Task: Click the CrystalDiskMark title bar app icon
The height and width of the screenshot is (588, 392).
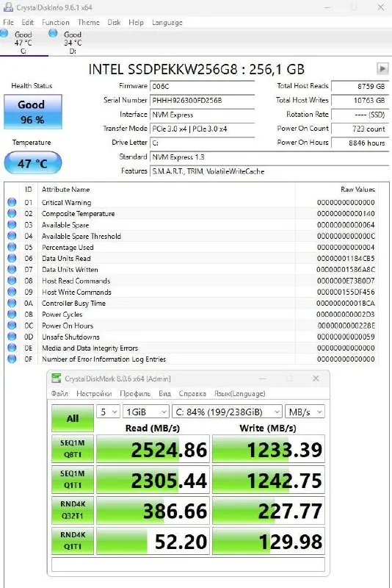Action: click(57, 378)
